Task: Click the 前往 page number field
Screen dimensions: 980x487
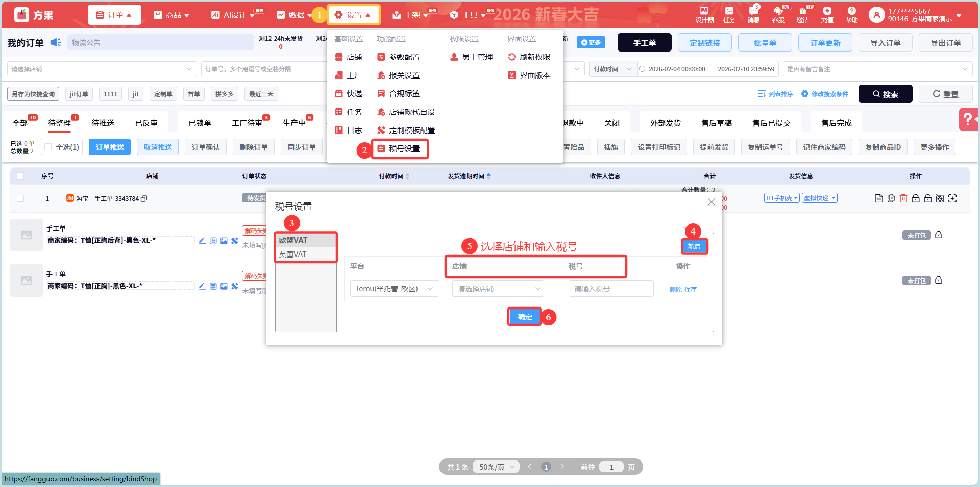Action: click(x=611, y=467)
